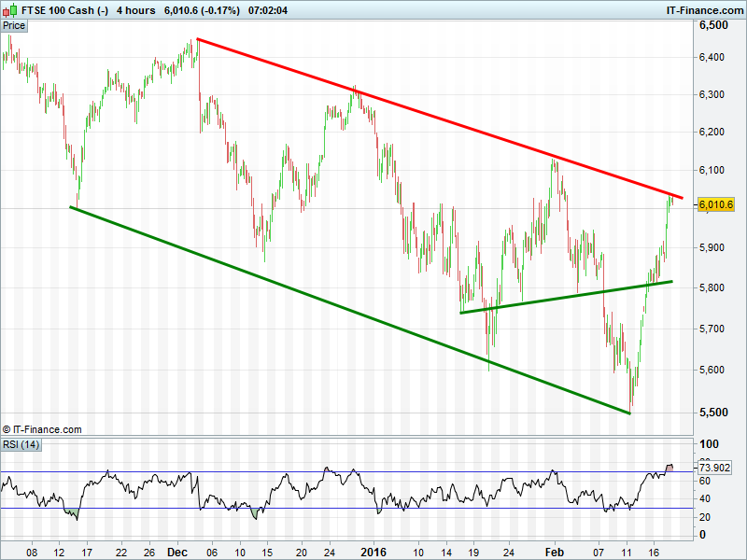Click the Price panel label
Screen dimensions: 747x560
pos(14,26)
